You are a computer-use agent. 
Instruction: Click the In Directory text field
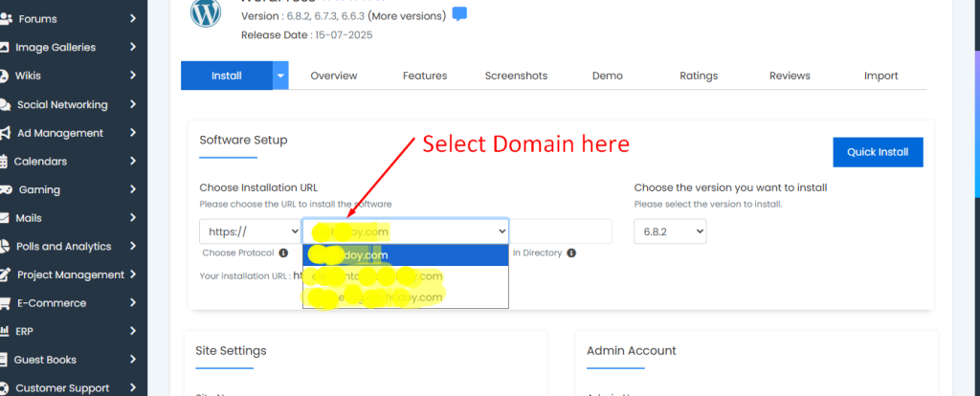coord(561,231)
